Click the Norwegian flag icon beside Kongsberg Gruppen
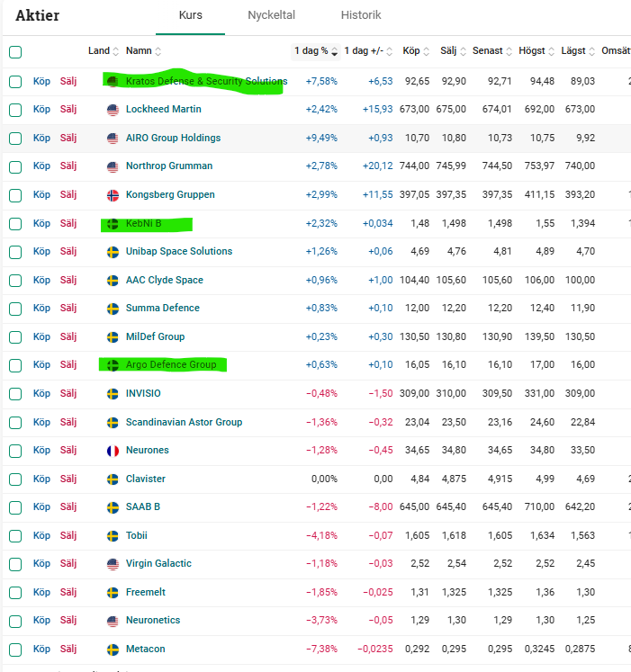This screenshot has height=672, width=631. pyautogui.click(x=113, y=195)
